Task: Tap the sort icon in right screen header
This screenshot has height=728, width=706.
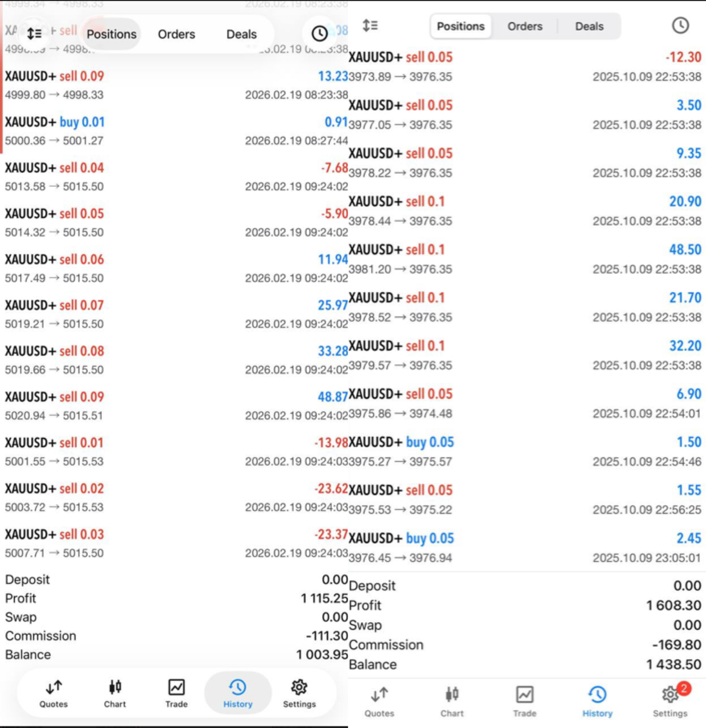Action: (370, 25)
